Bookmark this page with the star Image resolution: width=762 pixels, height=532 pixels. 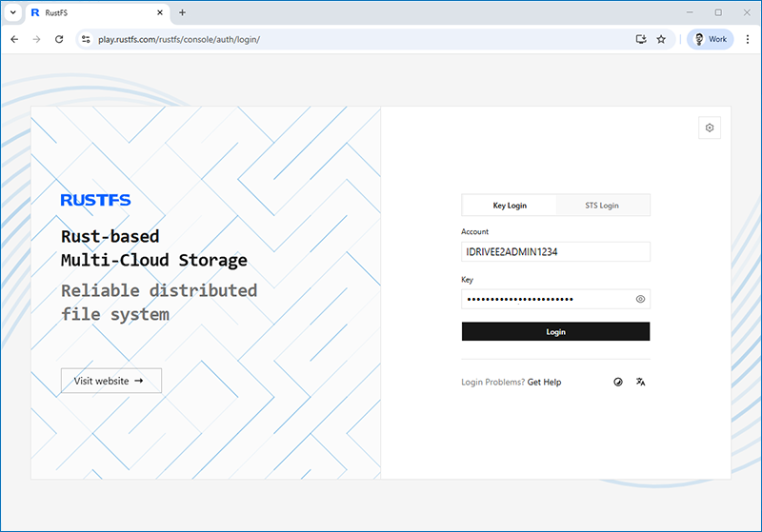[661, 39]
